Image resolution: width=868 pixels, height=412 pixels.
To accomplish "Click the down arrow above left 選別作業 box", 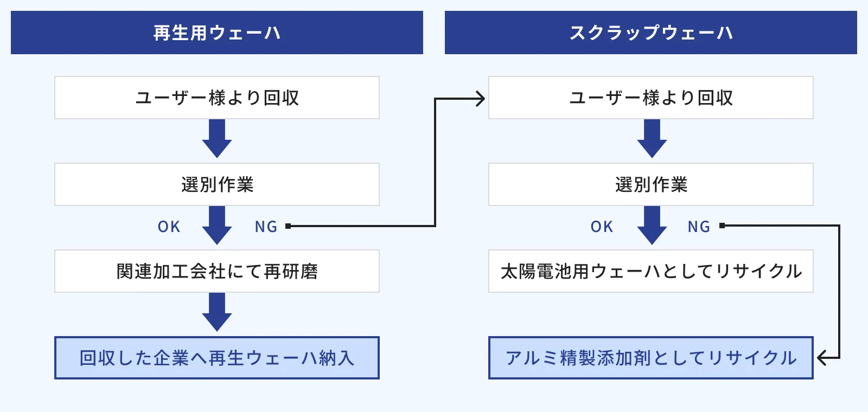I will pos(217,139).
